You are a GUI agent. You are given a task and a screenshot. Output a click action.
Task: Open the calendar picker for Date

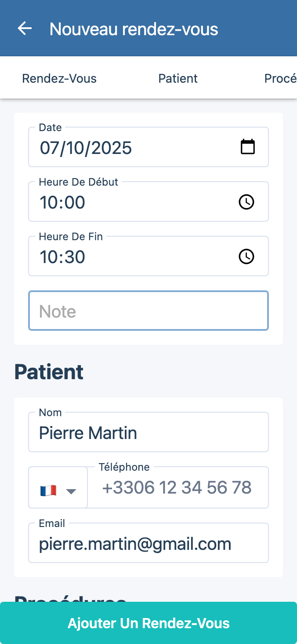coord(248,147)
